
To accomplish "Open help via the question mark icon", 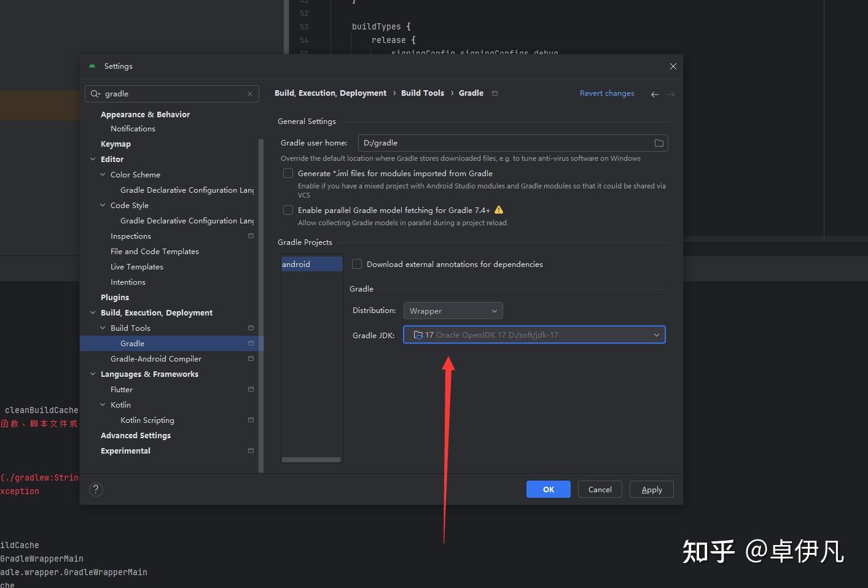I will point(96,489).
